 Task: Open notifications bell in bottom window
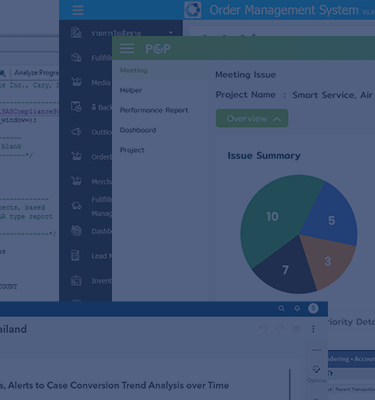[297, 309]
